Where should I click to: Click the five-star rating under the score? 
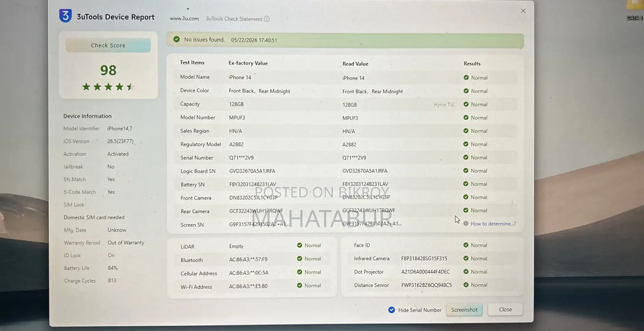click(x=108, y=87)
